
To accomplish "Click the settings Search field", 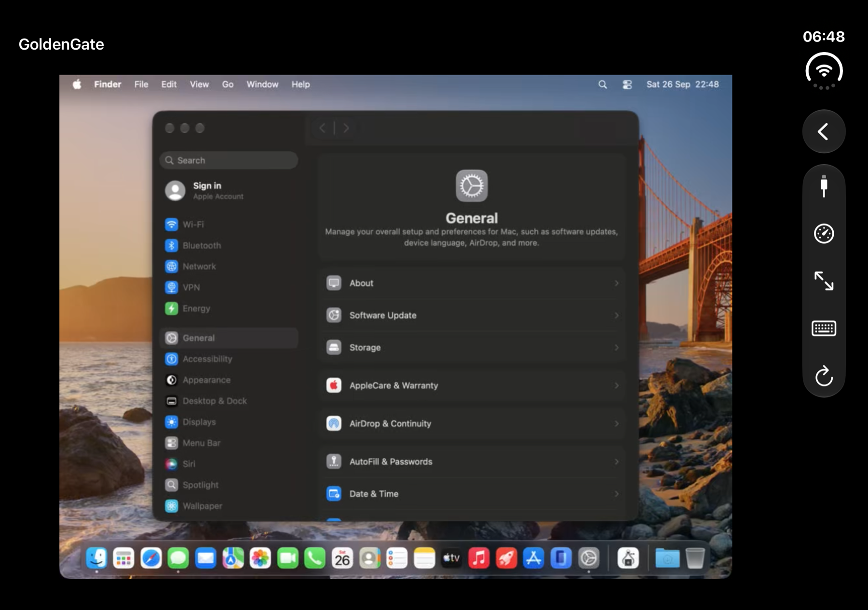I will pyautogui.click(x=229, y=160).
